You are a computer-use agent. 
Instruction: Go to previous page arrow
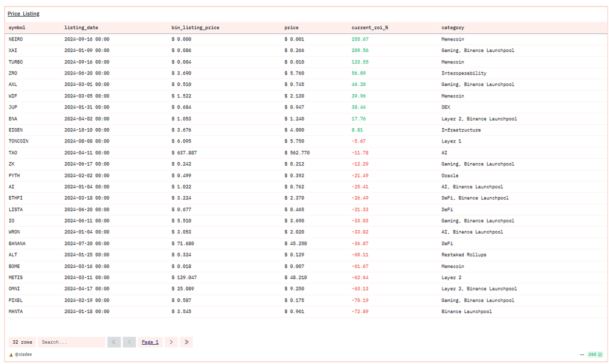[129, 342]
